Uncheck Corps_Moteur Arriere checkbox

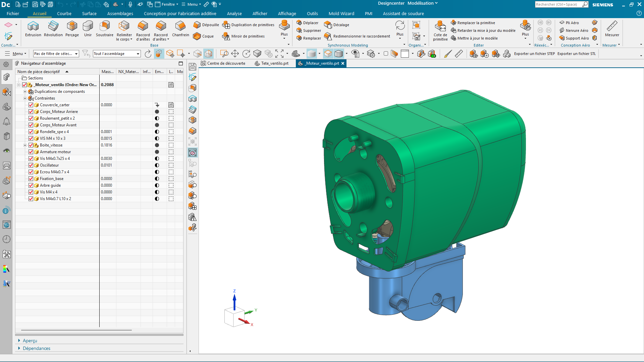coord(31,112)
